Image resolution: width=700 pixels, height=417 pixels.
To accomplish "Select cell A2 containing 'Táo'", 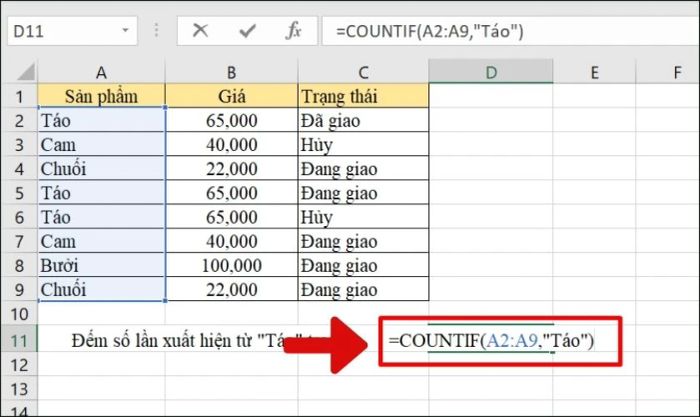I will pyautogui.click(x=101, y=120).
